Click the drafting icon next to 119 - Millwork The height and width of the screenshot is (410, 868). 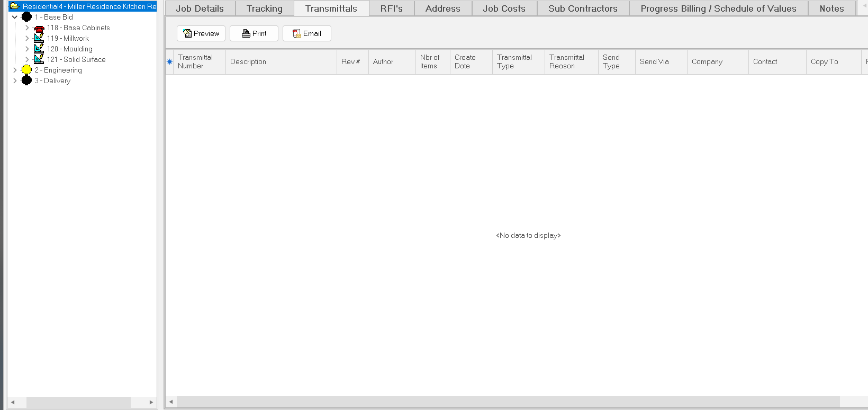(x=39, y=38)
